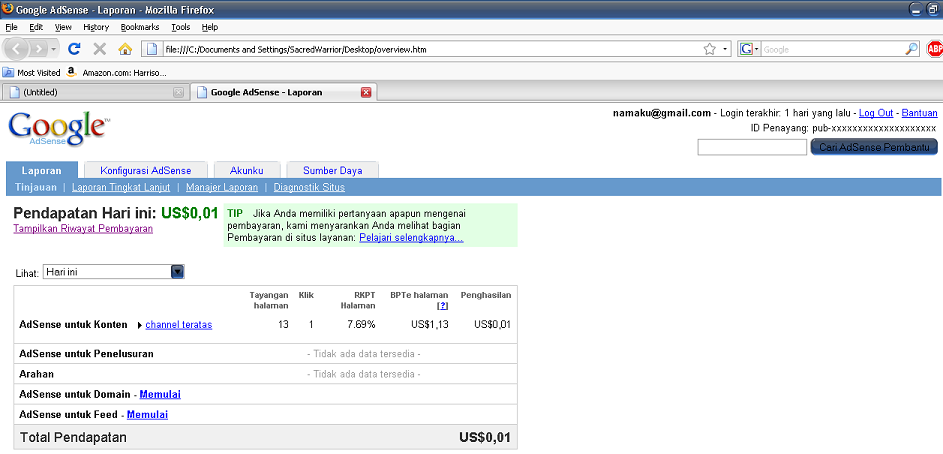The image size is (943, 454).
Task: Open the Google search engine selector
Action: coord(750,49)
